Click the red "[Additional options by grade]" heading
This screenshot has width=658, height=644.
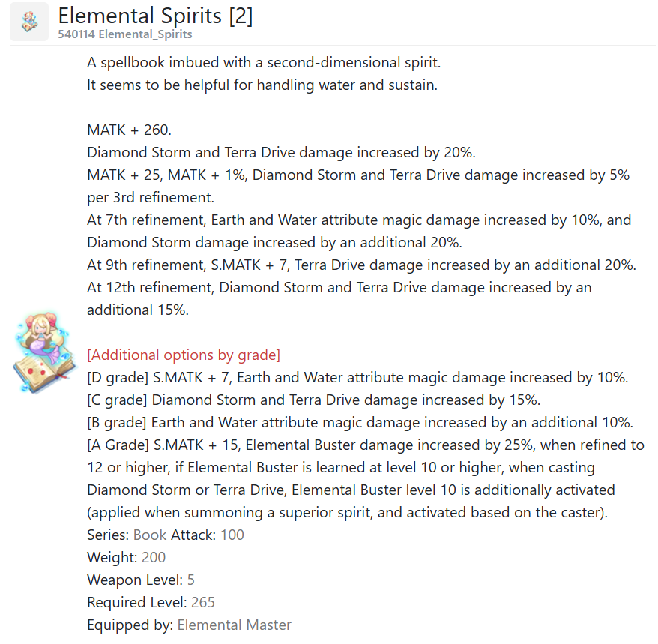184,355
